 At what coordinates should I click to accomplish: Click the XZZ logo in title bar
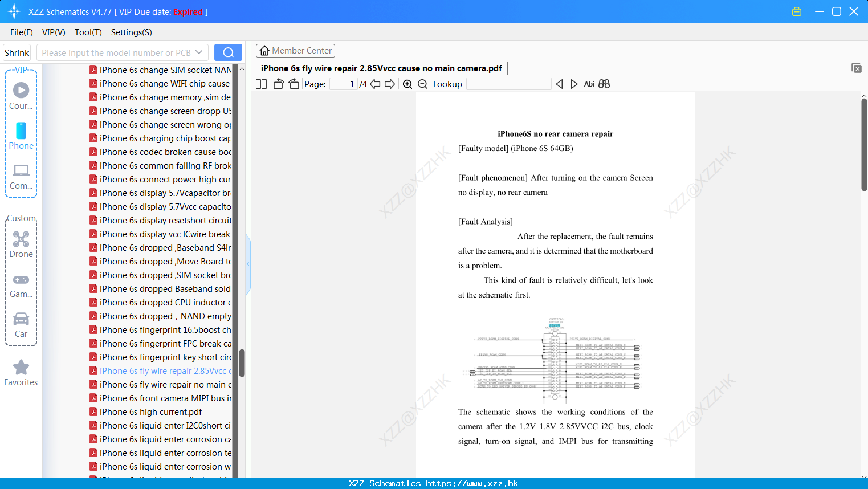(14, 11)
